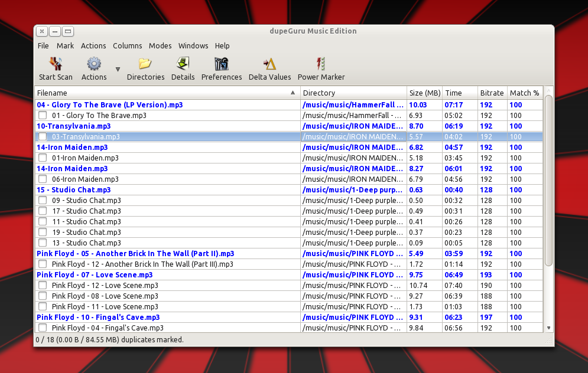The image size is (588, 373).
Task: Mark checkbox for 19 - Studio Chat.mp3
Action: click(x=43, y=232)
